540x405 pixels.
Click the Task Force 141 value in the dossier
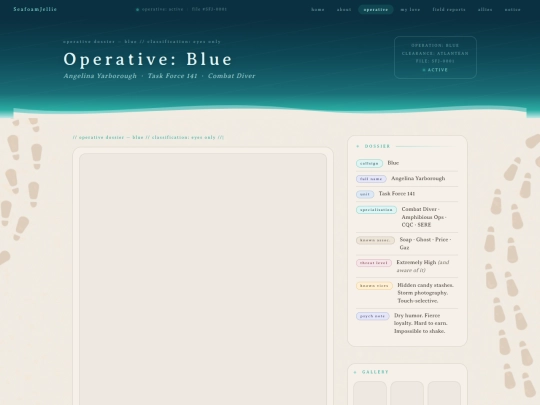pyautogui.click(x=397, y=194)
